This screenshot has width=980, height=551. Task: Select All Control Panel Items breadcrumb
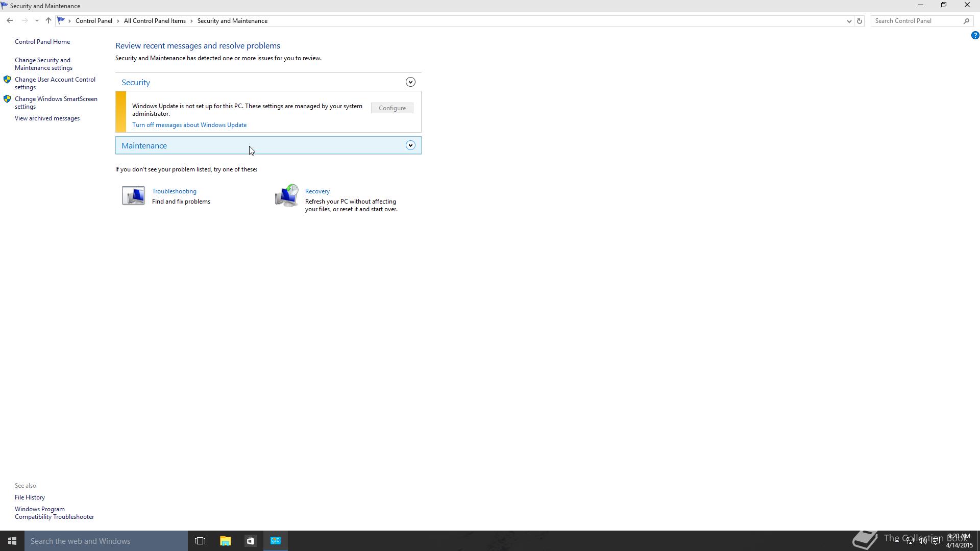(155, 21)
